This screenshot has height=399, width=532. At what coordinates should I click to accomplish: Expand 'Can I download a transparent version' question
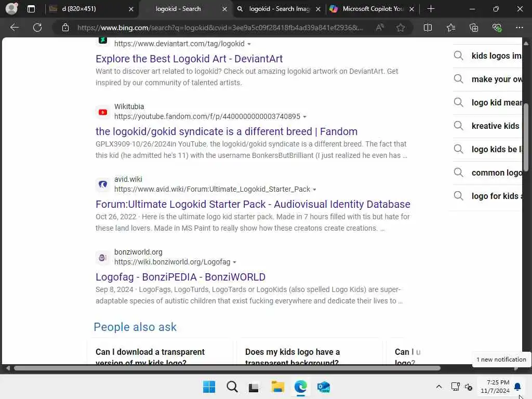pos(160,352)
